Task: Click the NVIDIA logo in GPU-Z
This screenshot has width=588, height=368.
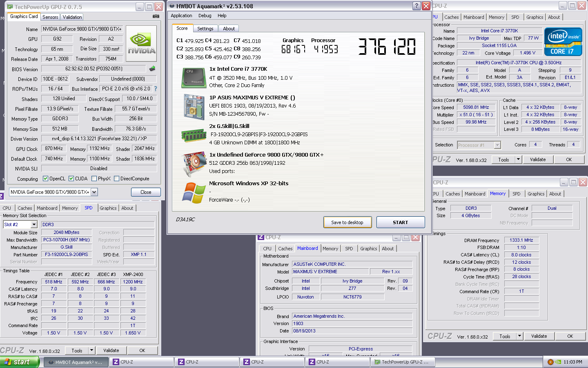Action: pyautogui.click(x=141, y=43)
